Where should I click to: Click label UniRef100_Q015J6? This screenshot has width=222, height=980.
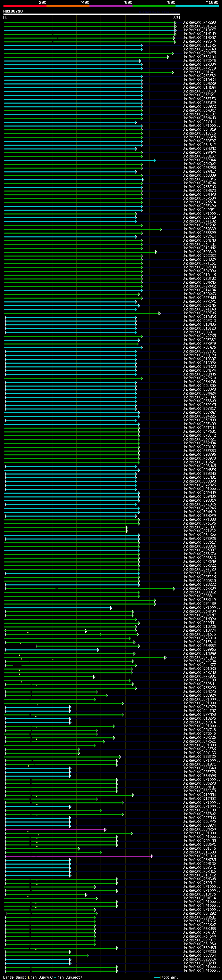(x=199, y=634)
